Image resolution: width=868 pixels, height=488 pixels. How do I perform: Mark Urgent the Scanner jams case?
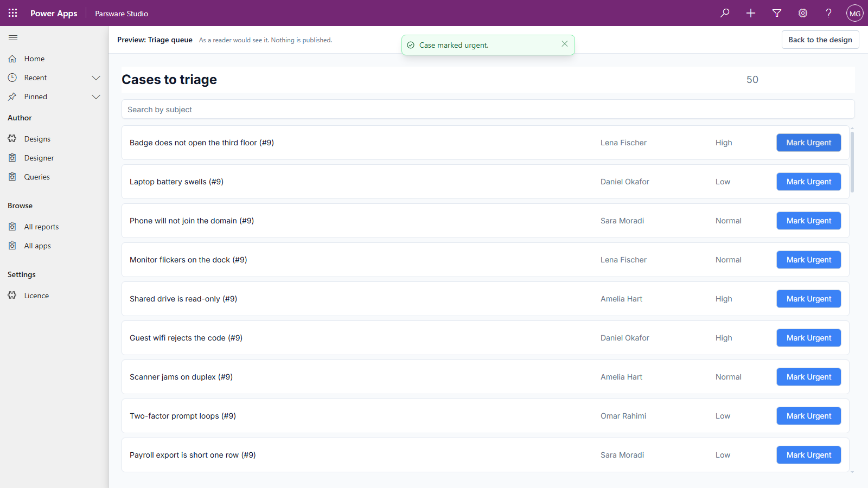pos(809,377)
